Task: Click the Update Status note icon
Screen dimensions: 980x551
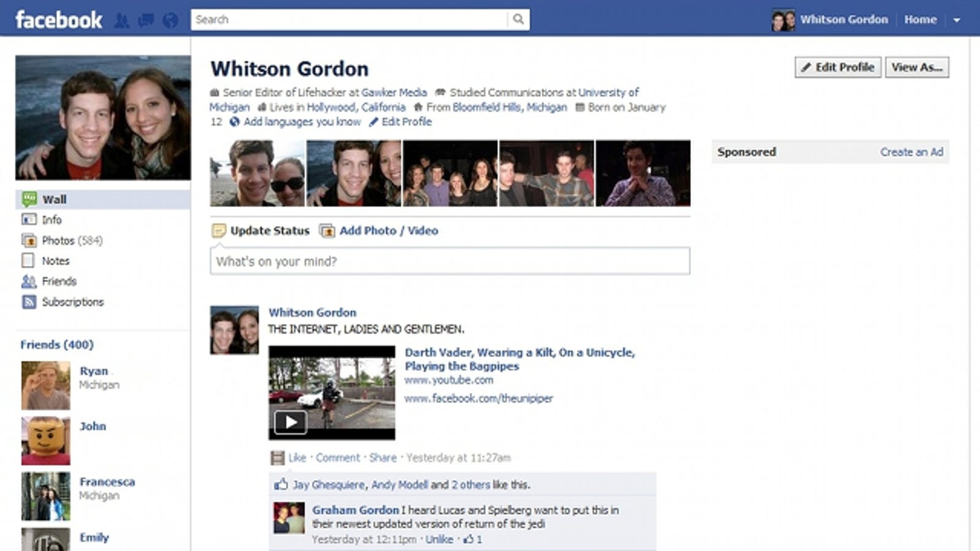Action: (219, 231)
